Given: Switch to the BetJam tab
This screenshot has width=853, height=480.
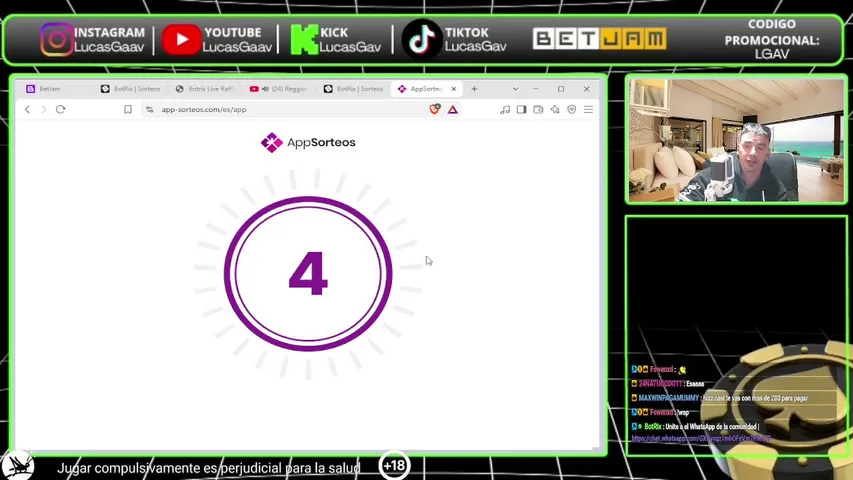Looking at the screenshot, I should [x=57, y=89].
